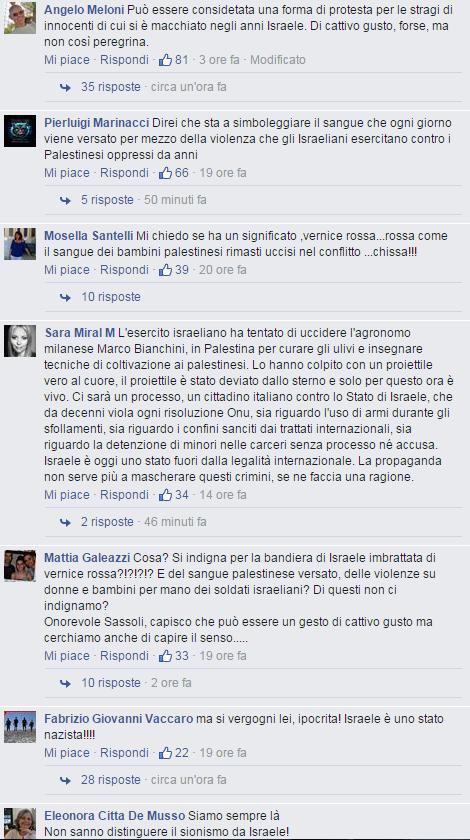This screenshot has width=470, height=840.
Task: View Modificato edit history on Angelo's comment
Action: coord(278,60)
